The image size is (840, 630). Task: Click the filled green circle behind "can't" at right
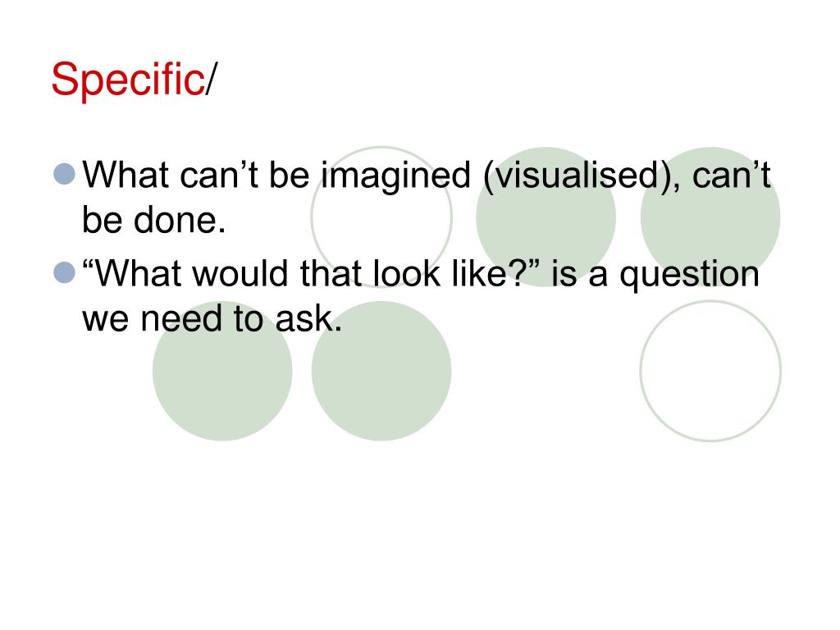(x=710, y=217)
